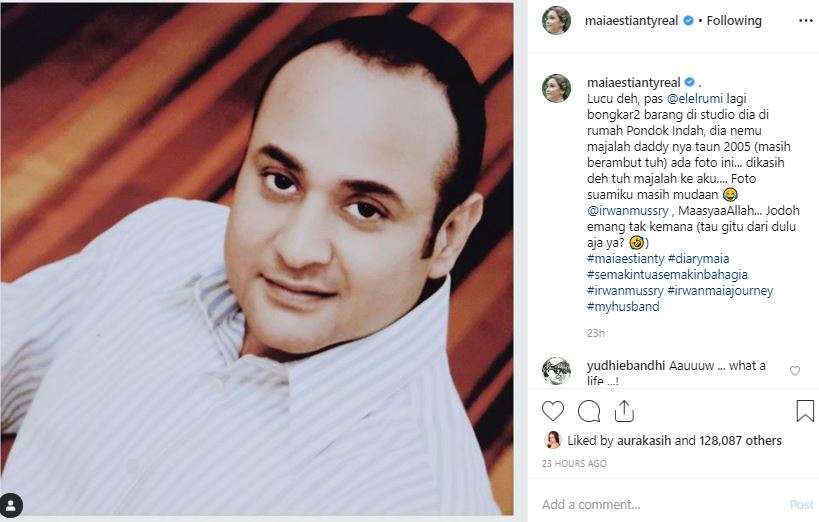Click the Post comment button
The height and width of the screenshot is (522, 819).
(801, 505)
